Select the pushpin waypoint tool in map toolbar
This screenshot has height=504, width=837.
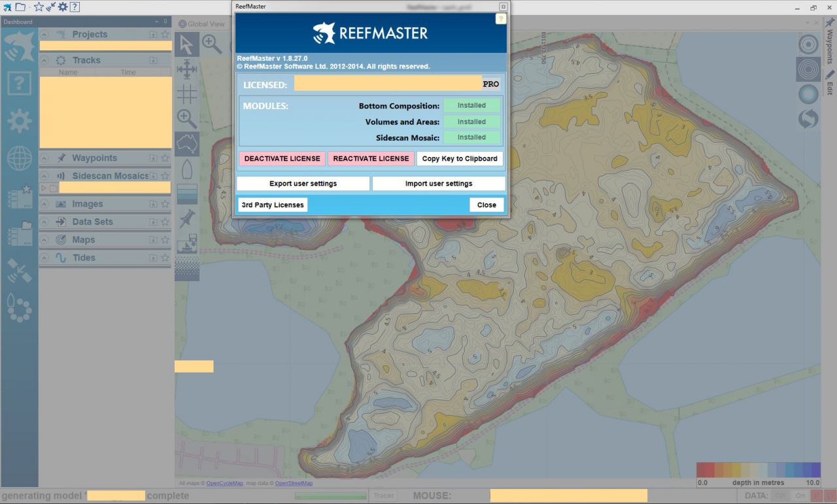tap(187, 218)
